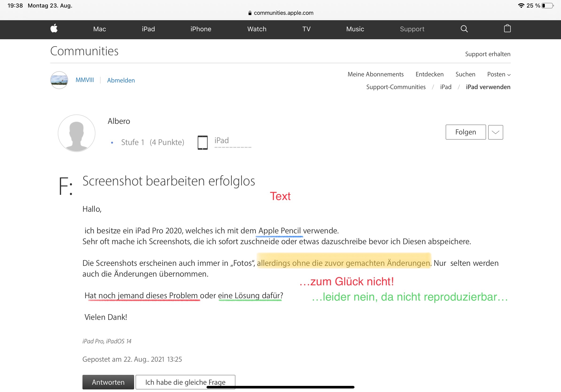
Task: Expand the dropdown next to Folgen
Action: click(495, 132)
